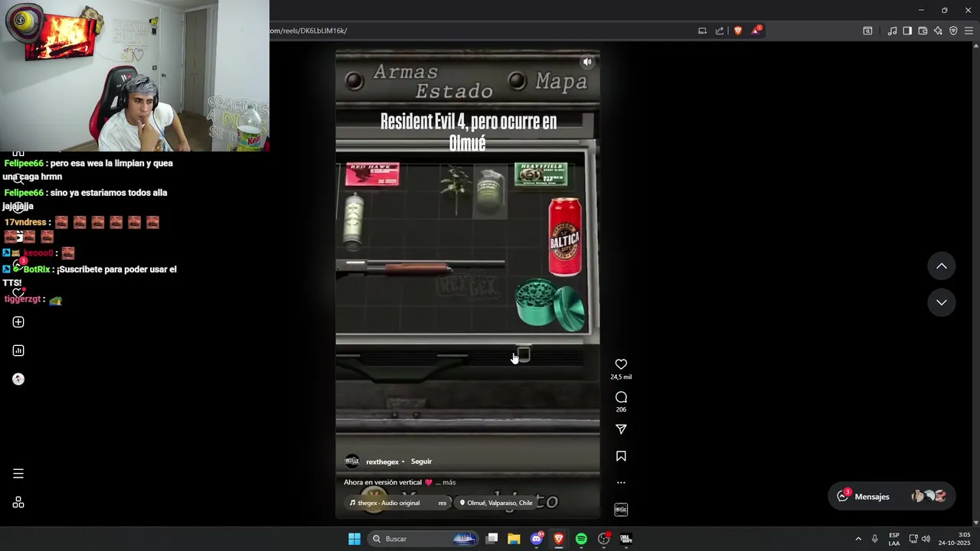Click the BotRix chat username
Screen dimensions: 980x551
[36, 269]
